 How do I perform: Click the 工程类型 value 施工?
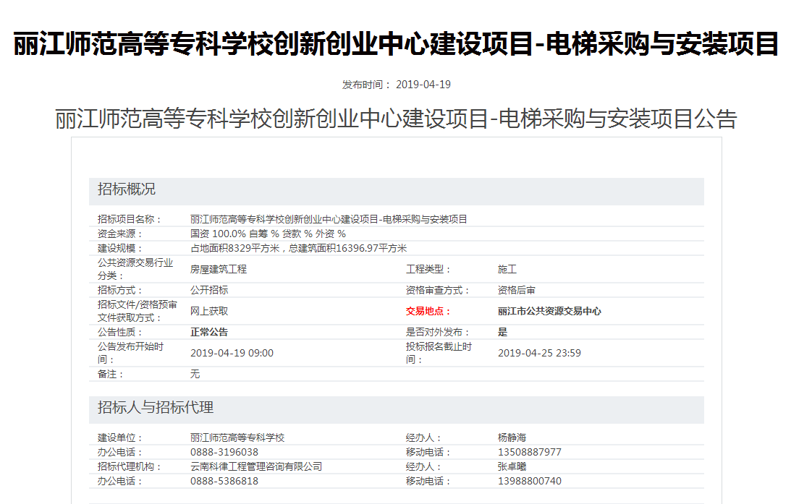click(507, 269)
